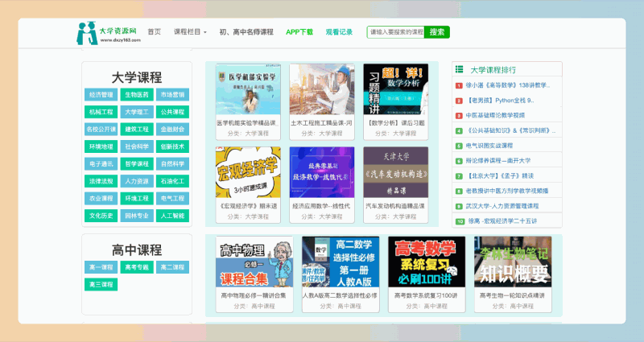Screen dimensions: 644x342
Task: Open the 法律法规 category tag
Action: [101, 180]
